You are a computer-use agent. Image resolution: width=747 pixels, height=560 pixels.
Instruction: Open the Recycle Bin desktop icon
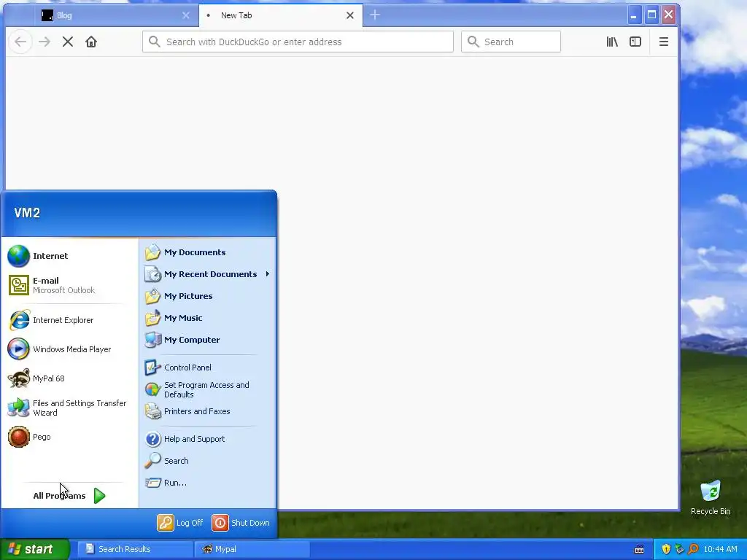click(711, 498)
